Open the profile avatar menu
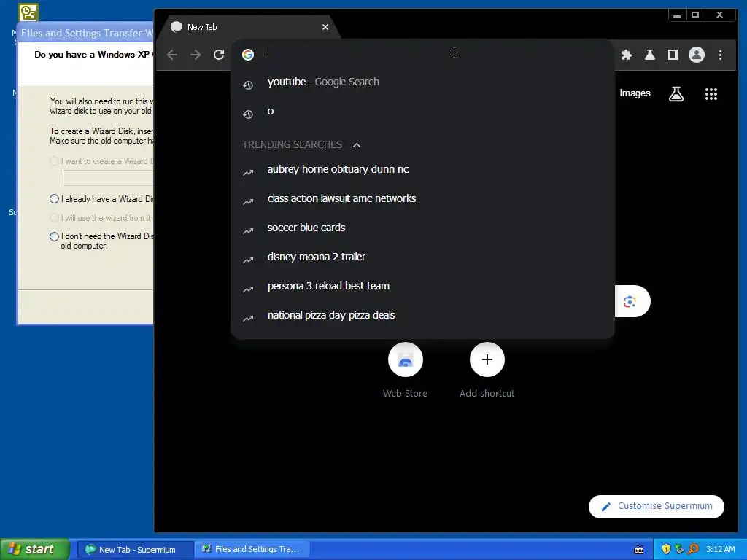Viewport: 747px width, 560px height. (x=697, y=55)
